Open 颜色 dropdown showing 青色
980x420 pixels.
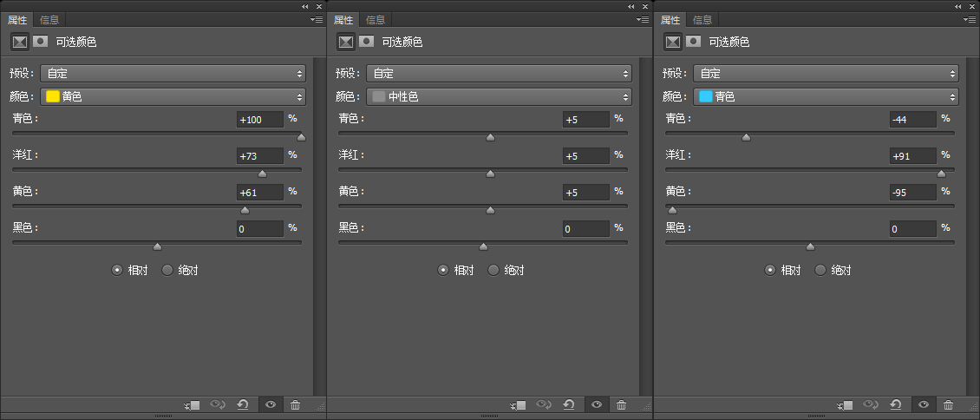(826, 97)
